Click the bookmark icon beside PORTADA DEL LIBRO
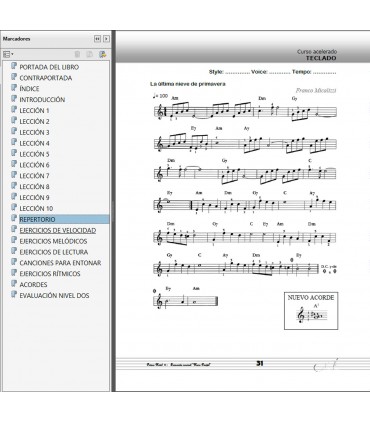 point(14,66)
